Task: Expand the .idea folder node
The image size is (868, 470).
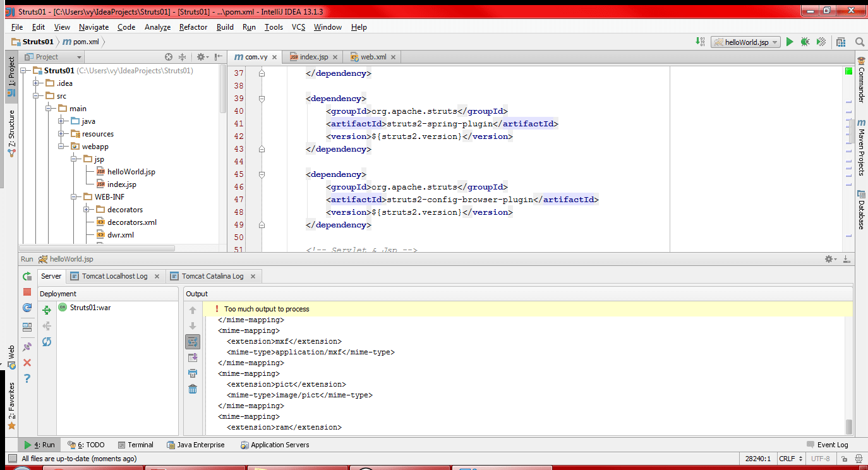Action: (x=36, y=83)
